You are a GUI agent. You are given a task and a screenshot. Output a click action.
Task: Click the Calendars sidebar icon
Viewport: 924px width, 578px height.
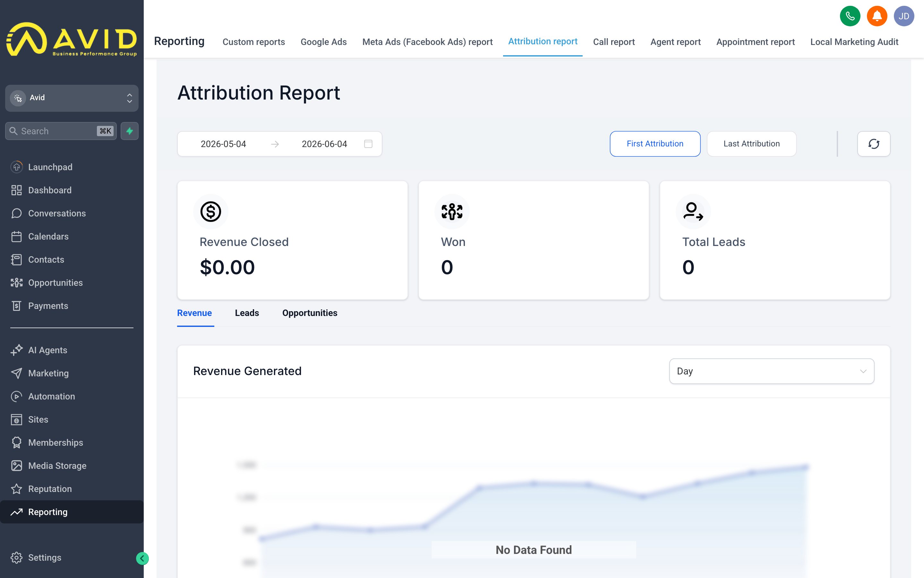pos(16,236)
